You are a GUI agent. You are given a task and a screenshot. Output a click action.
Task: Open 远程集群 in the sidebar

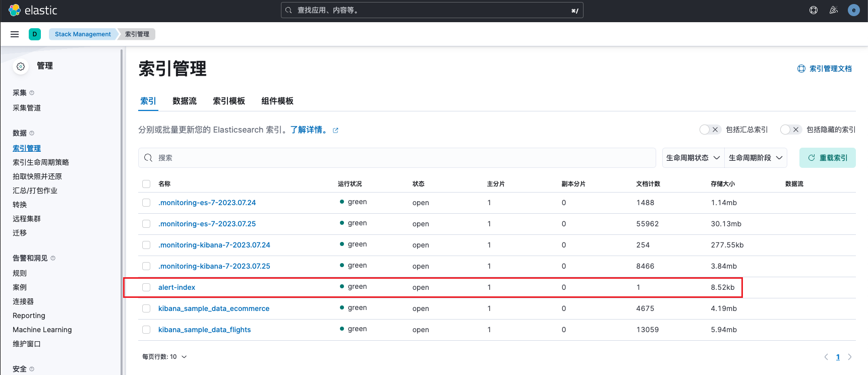point(27,219)
